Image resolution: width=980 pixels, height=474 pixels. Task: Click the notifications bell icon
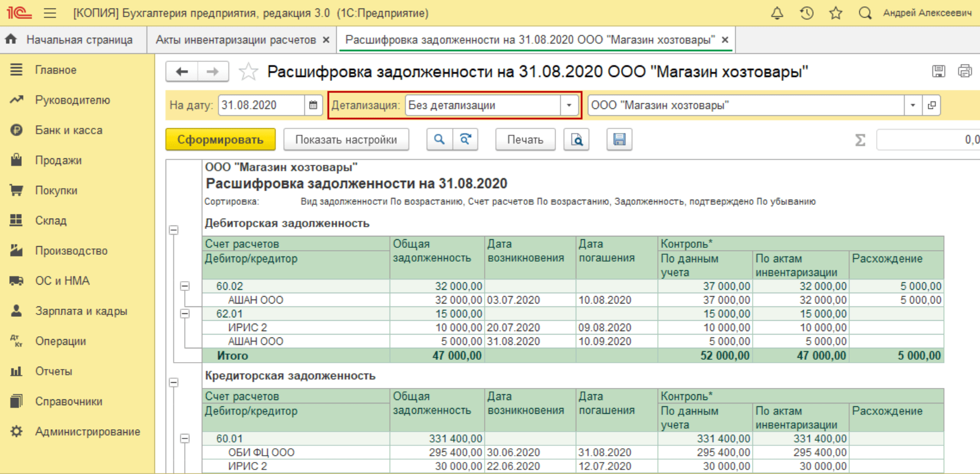pos(777,13)
